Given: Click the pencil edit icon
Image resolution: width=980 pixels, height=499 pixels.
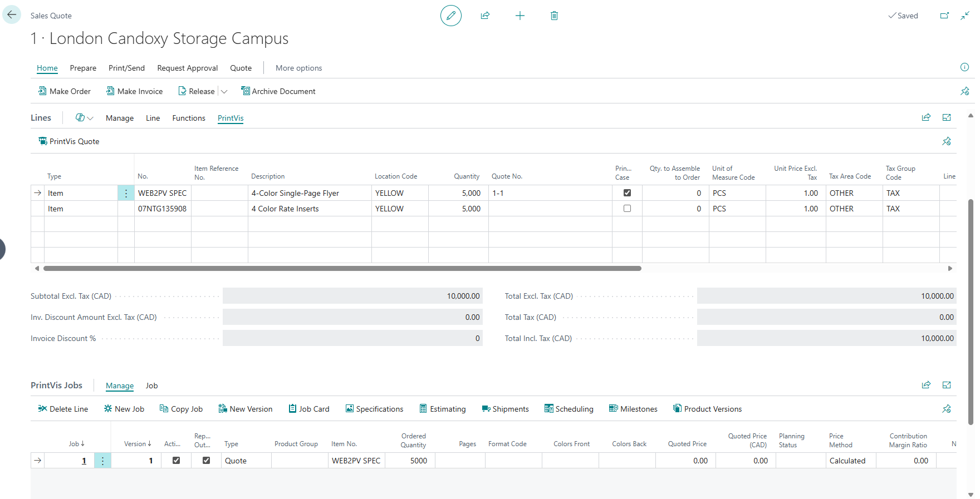Looking at the screenshot, I should pos(450,16).
